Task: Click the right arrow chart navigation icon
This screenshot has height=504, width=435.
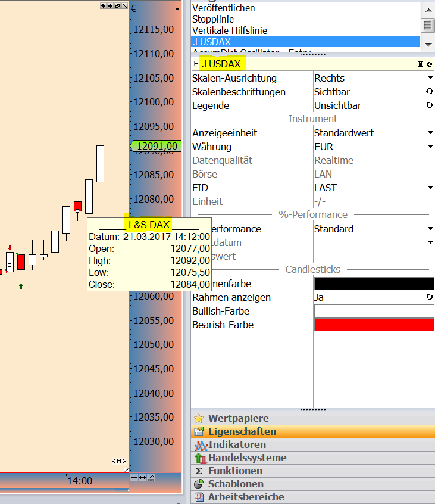Action: pos(110,6)
